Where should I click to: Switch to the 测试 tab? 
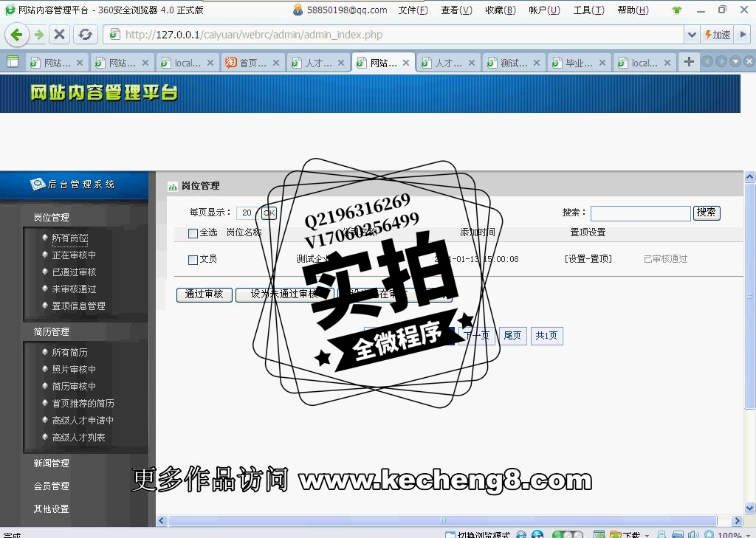click(514, 63)
